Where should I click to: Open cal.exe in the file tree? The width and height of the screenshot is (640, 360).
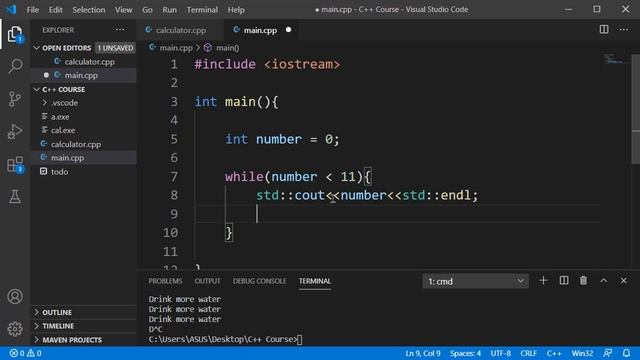coord(84,130)
